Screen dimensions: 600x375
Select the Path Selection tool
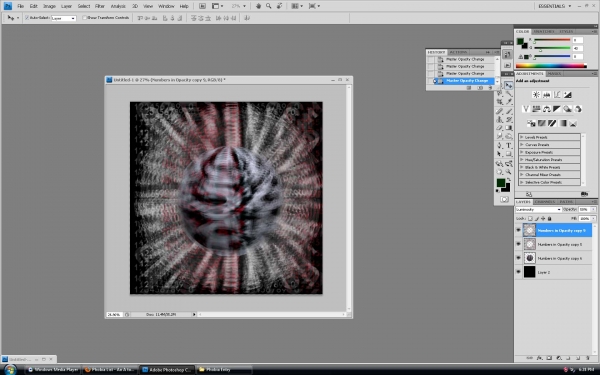499,154
